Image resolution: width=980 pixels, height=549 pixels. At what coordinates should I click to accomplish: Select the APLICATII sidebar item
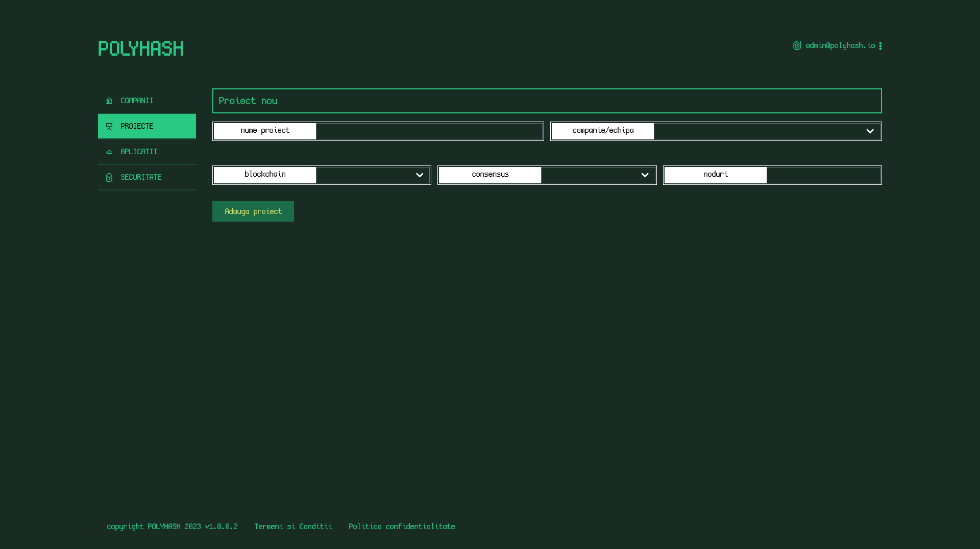coord(139,152)
